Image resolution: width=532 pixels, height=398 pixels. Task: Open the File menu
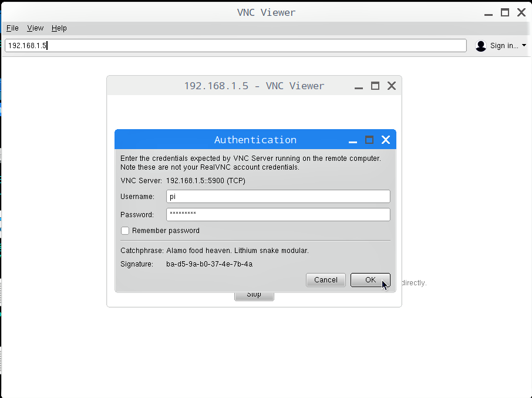point(12,28)
